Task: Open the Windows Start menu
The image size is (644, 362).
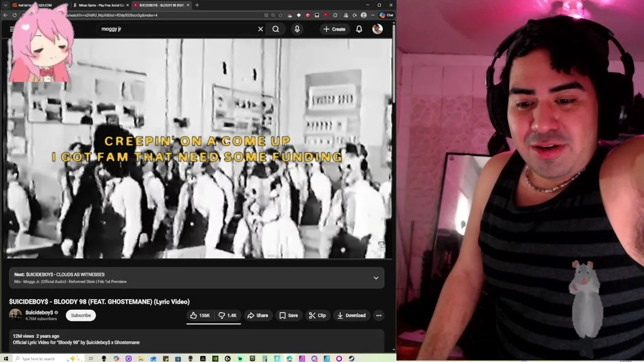Action: (6, 358)
